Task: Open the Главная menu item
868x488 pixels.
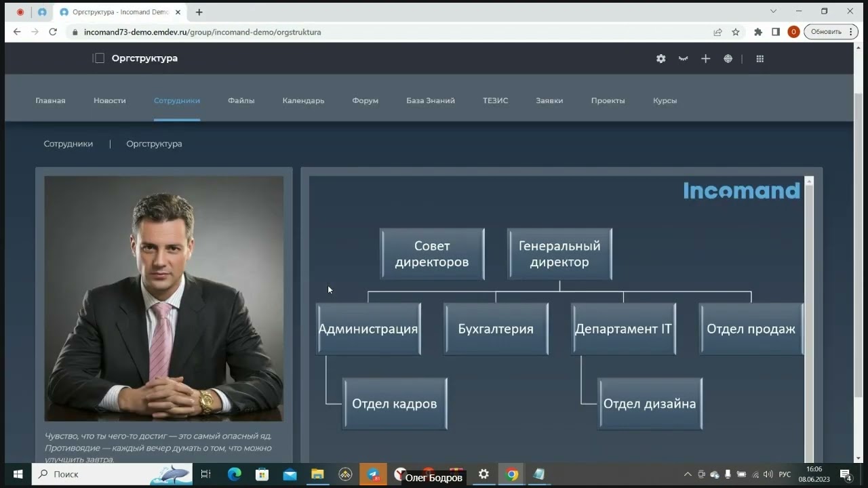Action: tap(50, 100)
